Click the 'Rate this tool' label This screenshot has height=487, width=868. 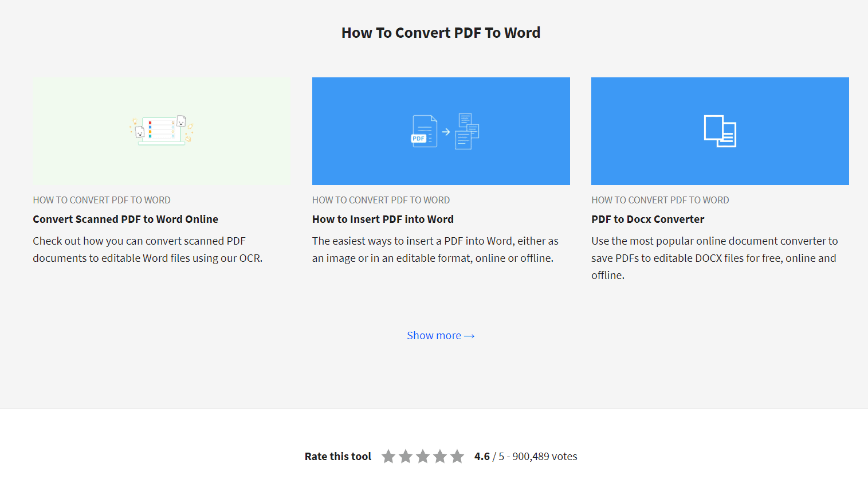click(338, 457)
